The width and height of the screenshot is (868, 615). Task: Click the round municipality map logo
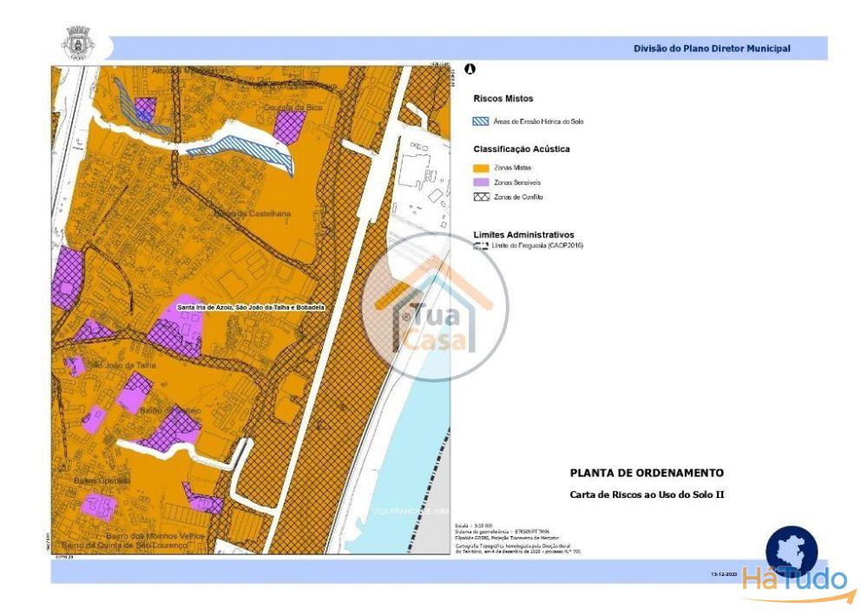(x=792, y=552)
